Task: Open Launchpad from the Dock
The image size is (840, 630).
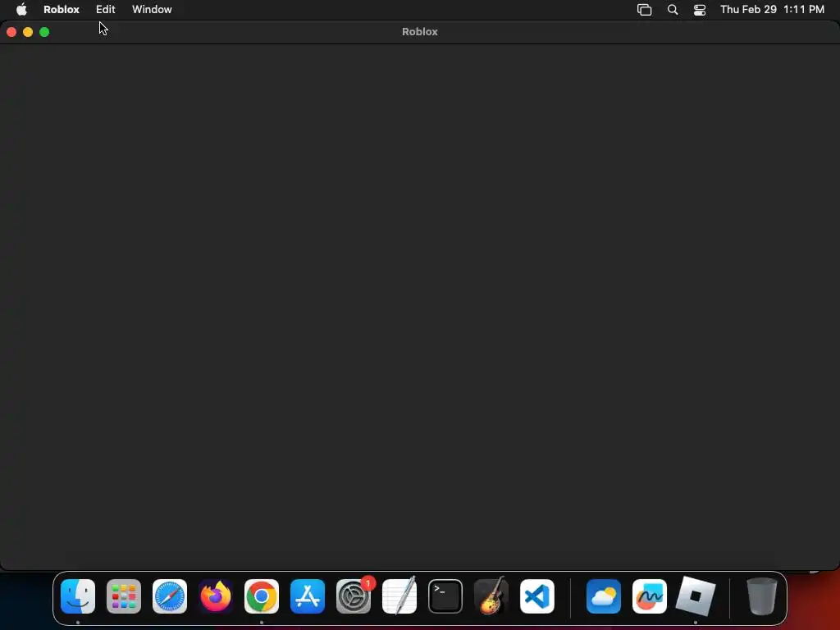Action: coord(124,596)
